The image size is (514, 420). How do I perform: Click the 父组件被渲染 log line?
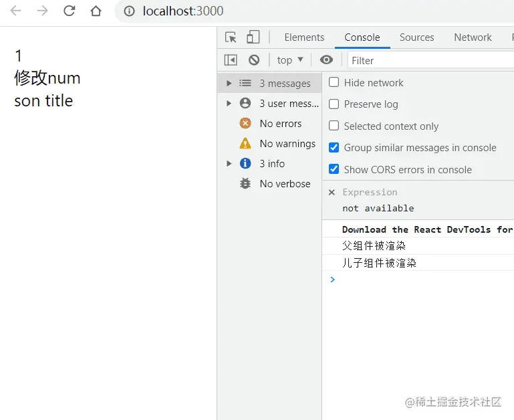374,245
